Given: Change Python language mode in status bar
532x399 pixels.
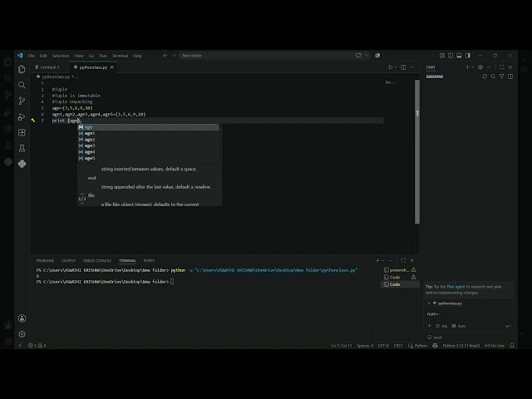Looking at the screenshot, I should pyautogui.click(x=421, y=346).
